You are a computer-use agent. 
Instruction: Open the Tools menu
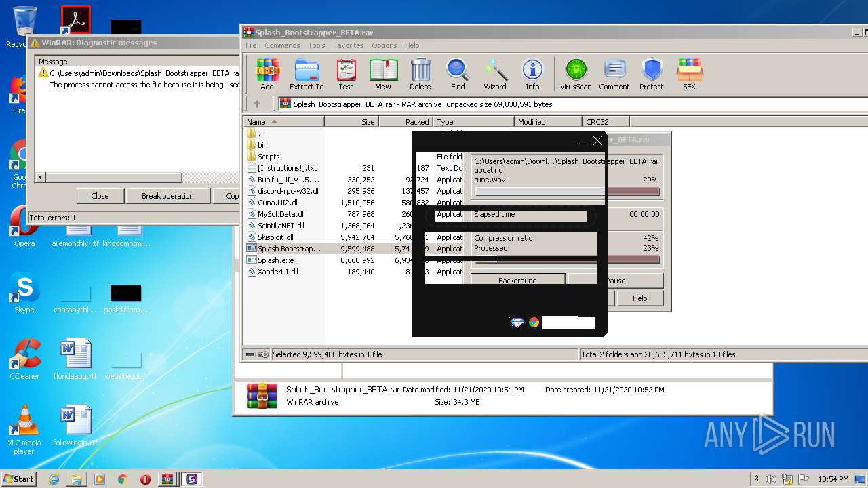(317, 45)
